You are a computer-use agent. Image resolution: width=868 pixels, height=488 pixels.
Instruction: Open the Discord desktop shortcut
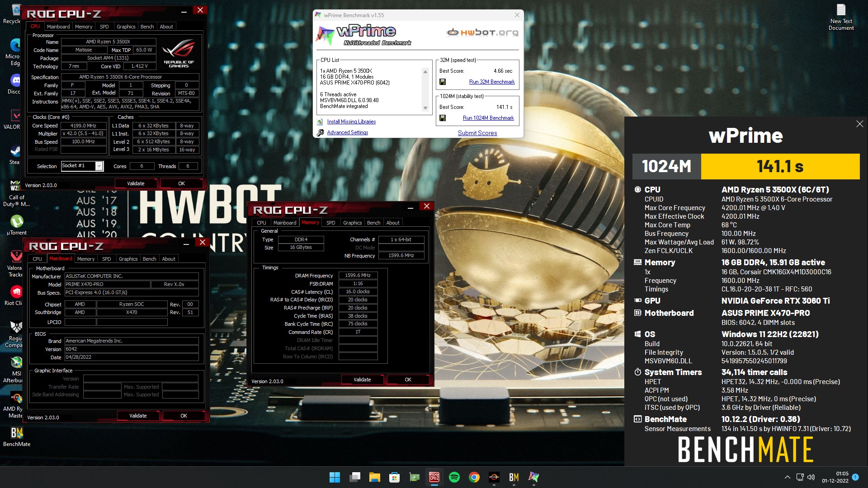[x=15, y=84]
